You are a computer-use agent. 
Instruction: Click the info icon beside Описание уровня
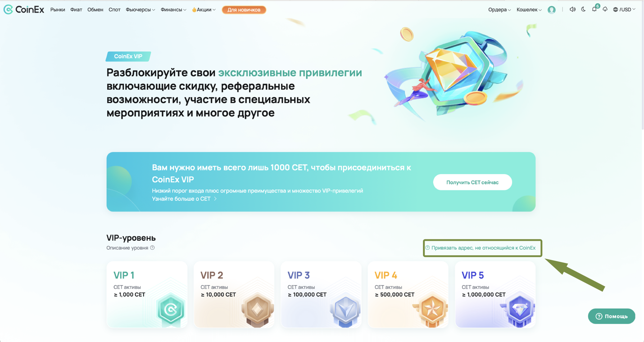pos(152,247)
